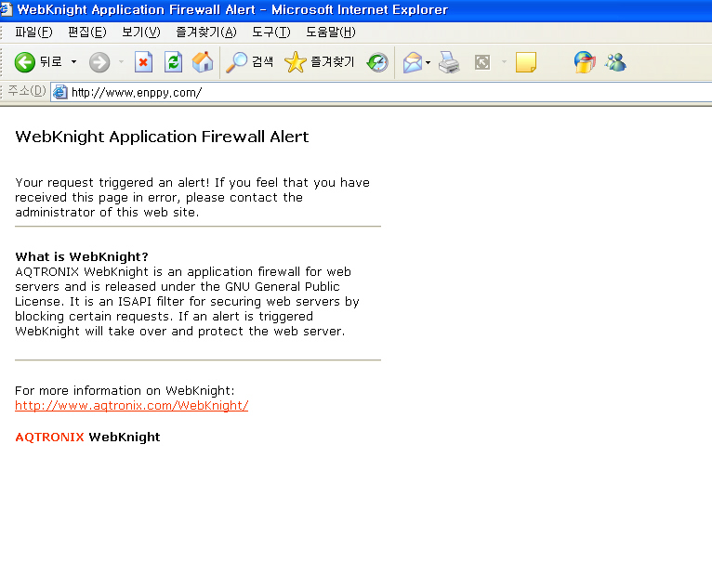Go to the Home page icon
The height and width of the screenshot is (588, 712).
point(203,62)
